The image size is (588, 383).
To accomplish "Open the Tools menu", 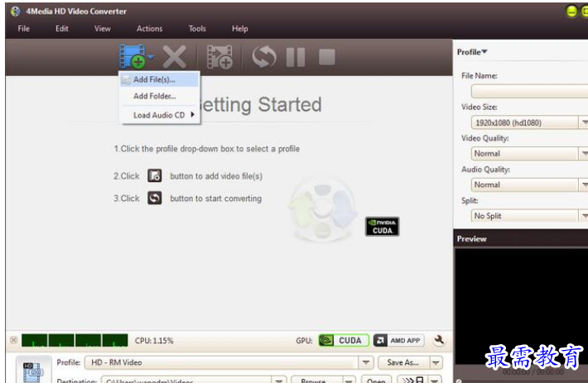I will point(197,28).
